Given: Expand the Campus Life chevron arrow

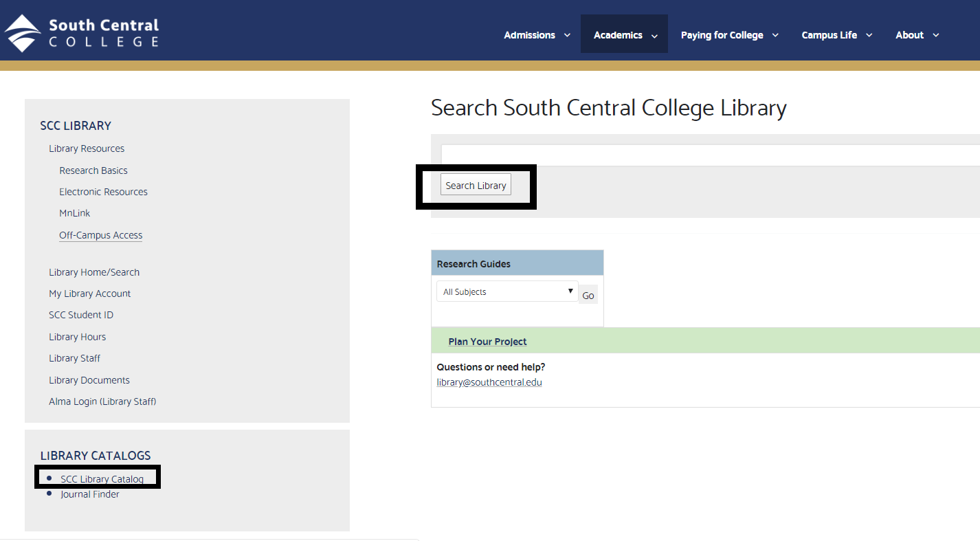Looking at the screenshot, I should pos(869,36).
